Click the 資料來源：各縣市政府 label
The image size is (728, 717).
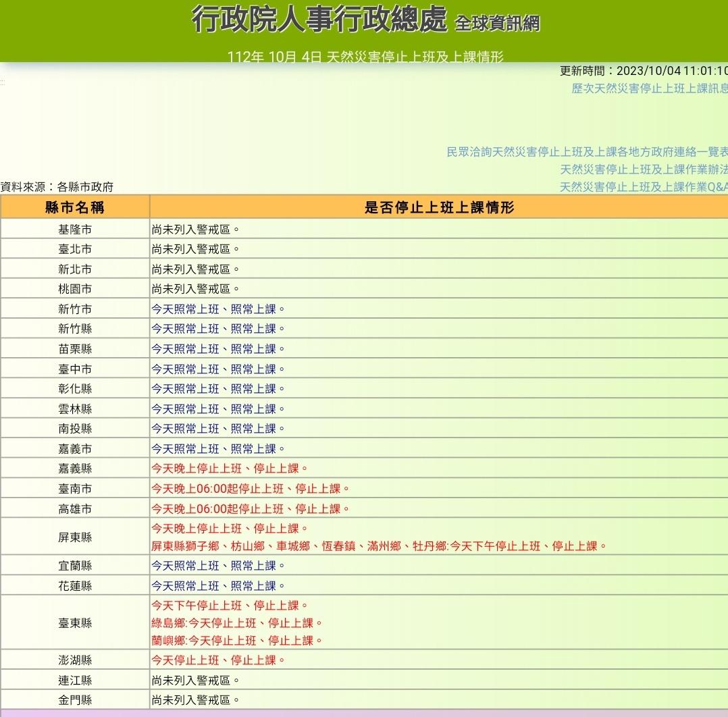click(57, 187)
